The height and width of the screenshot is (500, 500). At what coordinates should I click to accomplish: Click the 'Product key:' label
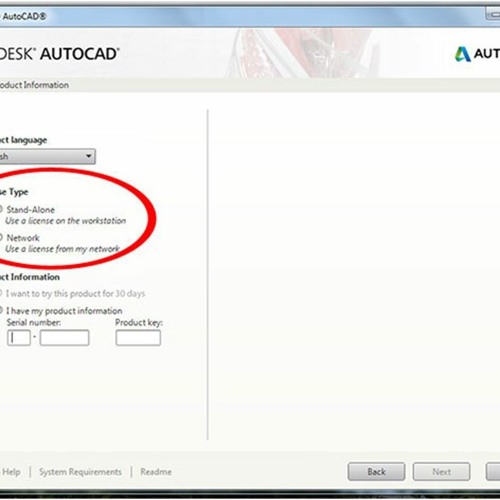click(139, 323)
